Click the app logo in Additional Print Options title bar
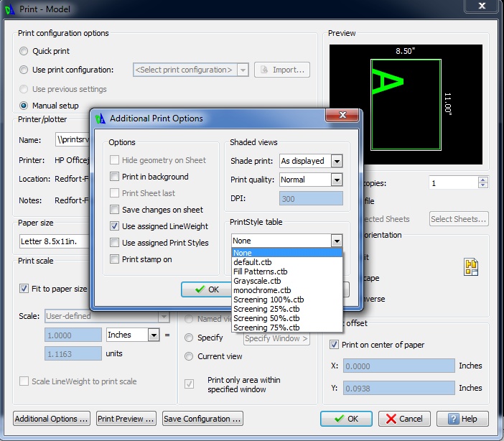 [x=101, y=119]
